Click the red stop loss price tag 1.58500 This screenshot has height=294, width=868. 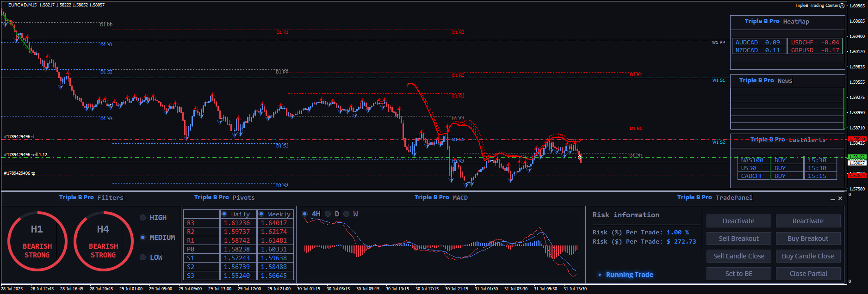tap(857, 139)
